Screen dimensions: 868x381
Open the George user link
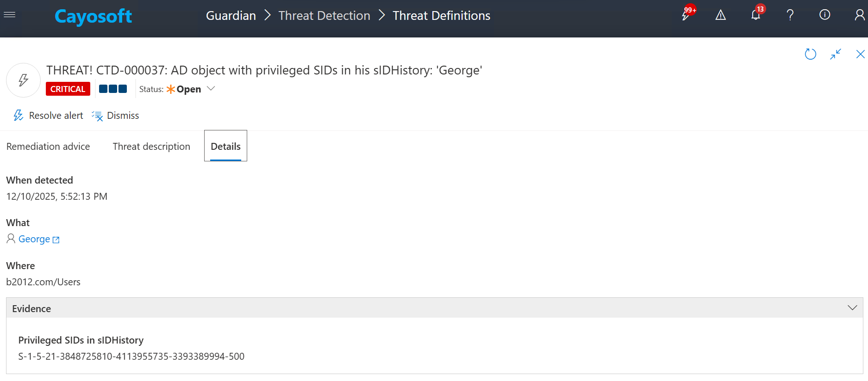coord(35,239)
